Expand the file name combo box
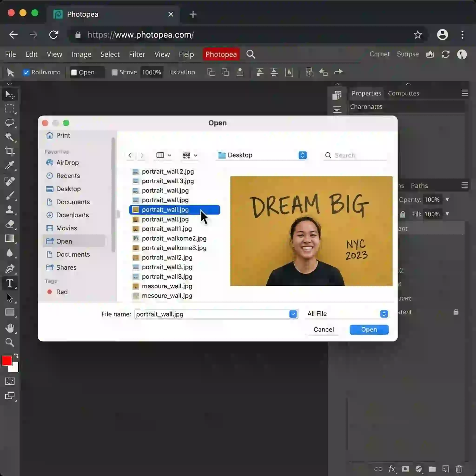The width and height of the screenshot is (476, 476). coord(293,314)
